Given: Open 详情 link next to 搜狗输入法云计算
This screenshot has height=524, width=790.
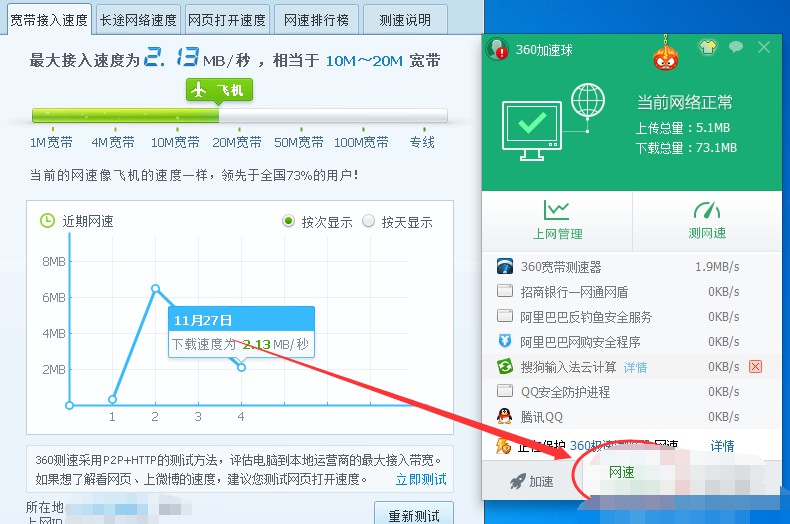Looking at the screenshot, I should click(x=635, y=367).
